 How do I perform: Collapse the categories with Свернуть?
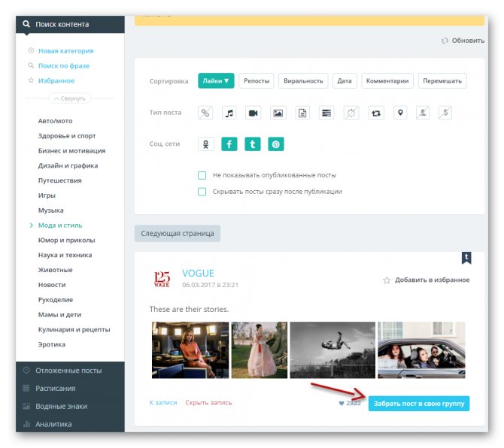pos(70,98)
